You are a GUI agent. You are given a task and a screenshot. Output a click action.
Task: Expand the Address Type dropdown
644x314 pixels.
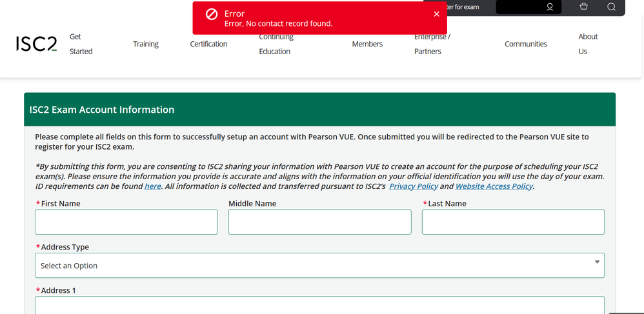[319, 266]
